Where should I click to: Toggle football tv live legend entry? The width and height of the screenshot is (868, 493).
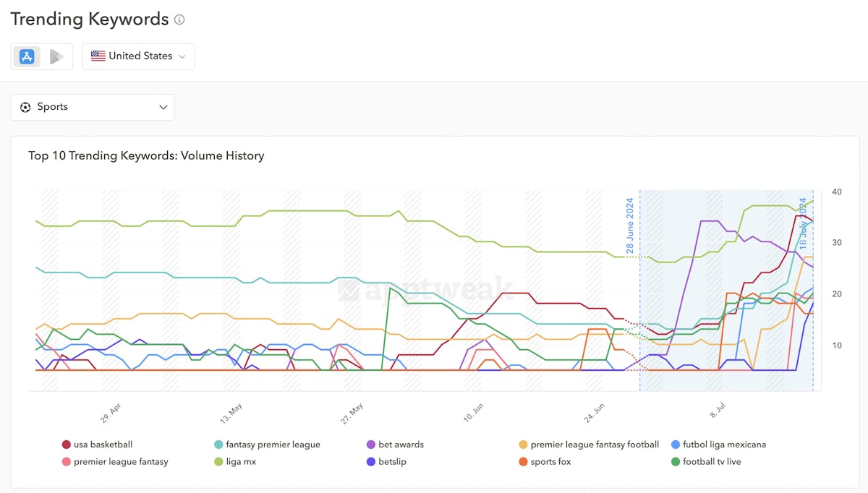pyautogui.click(x=712, y=462)
